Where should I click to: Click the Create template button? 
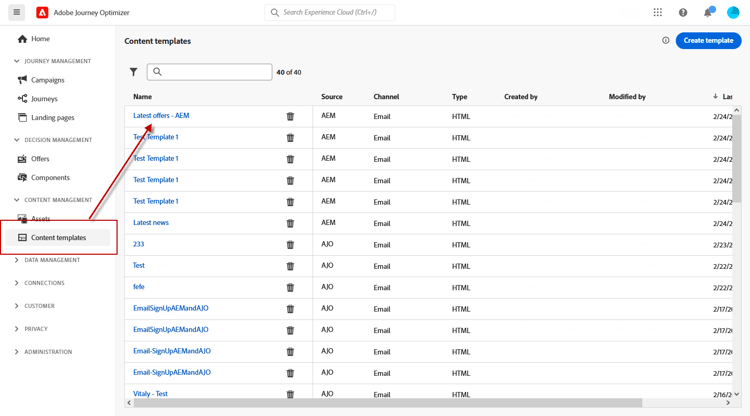708,41
